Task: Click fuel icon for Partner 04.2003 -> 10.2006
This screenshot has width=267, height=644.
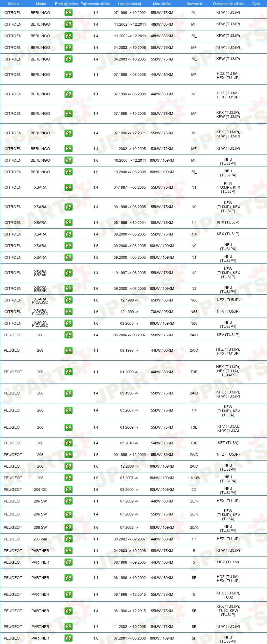Action: click(68, 551)
